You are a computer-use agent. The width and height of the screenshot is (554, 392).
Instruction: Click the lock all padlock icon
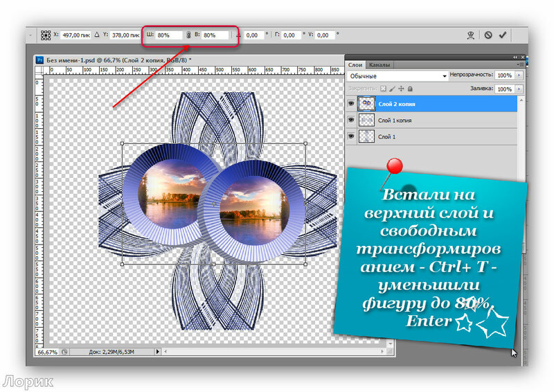coord(410,89)
